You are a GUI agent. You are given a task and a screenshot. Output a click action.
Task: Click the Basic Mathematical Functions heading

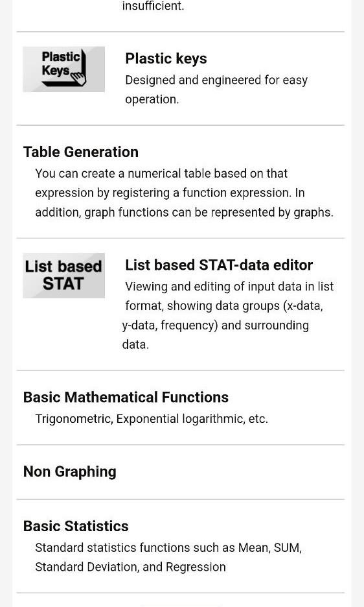[126, 397]
